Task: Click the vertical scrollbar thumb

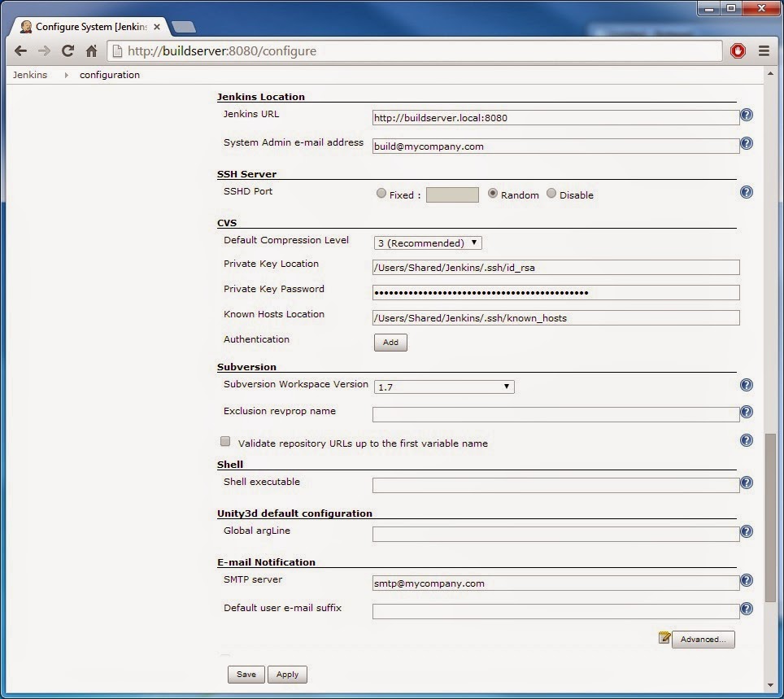Action: pyautogui.click(x=770, y=518)
